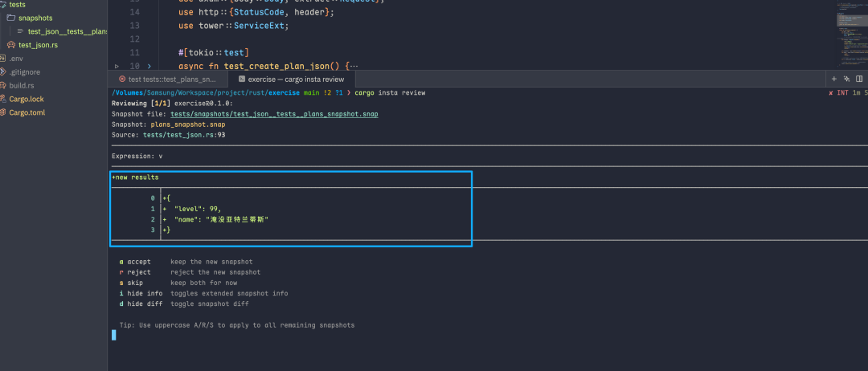Open the test_json__tests__plans snapshot file

coord(68,31)
